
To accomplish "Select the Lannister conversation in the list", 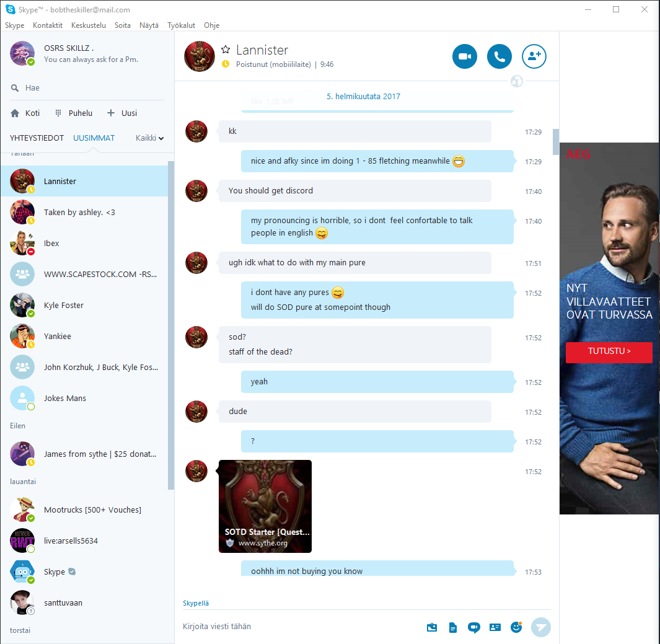I will 84,181.
